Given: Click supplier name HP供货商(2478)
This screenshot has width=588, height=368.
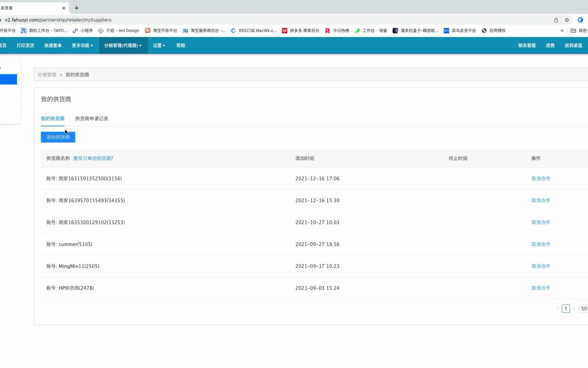Looking at the screenshot, I should [x=76, y=288].
